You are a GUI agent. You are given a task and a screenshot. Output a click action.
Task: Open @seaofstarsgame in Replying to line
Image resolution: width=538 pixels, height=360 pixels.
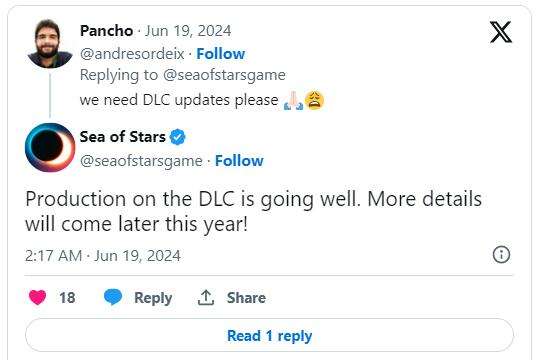point(224,75)
